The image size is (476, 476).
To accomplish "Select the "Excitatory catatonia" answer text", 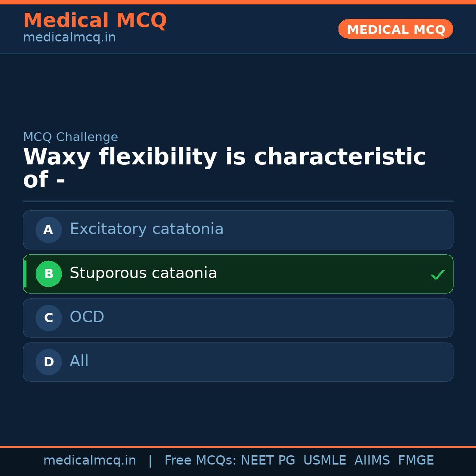I will [x=146, y=229].
